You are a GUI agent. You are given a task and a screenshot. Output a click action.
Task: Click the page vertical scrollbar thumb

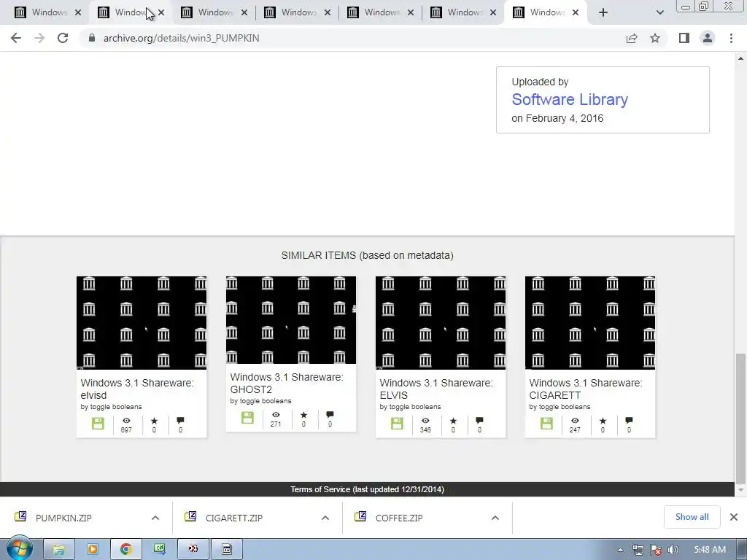(741, 418)
